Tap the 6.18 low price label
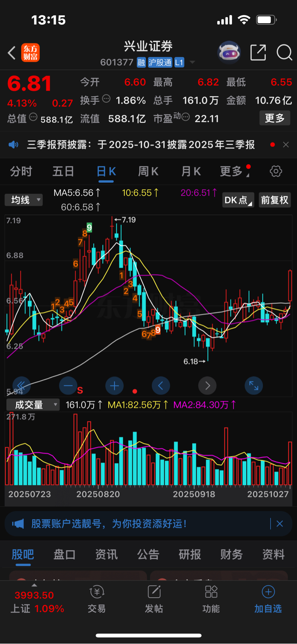Viewport: 297px width, 644px height. pos(195,361)
